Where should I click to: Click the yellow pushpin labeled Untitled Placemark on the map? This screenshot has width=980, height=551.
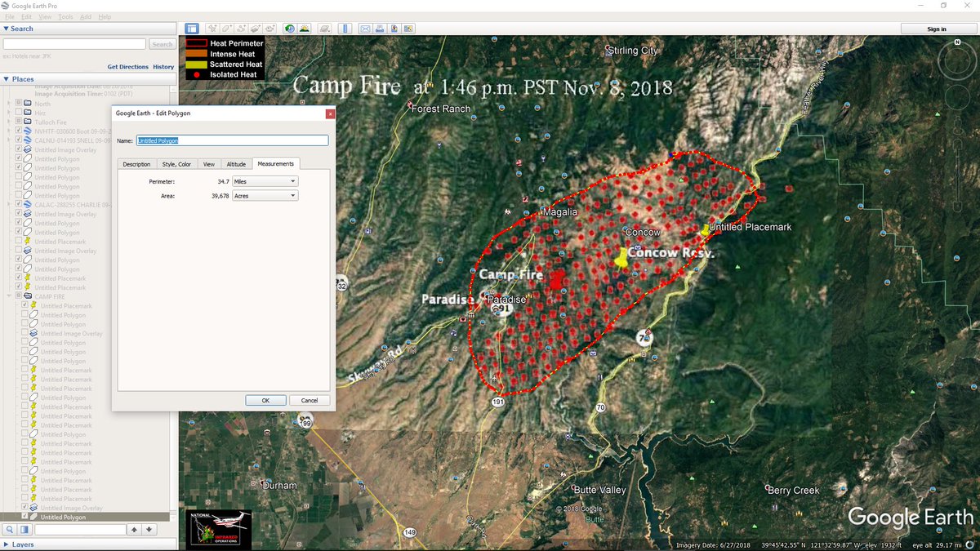coord(705,229)
